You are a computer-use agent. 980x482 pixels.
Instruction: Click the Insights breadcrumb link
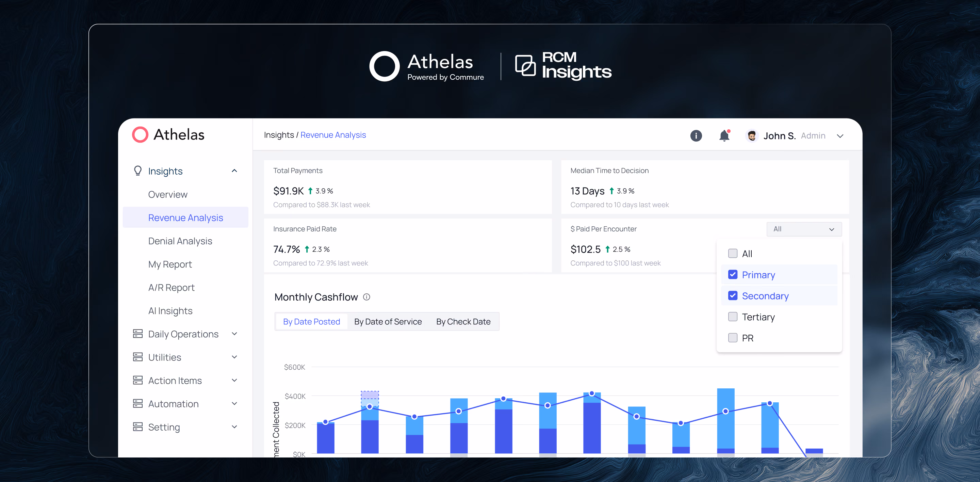pos(279,135)
